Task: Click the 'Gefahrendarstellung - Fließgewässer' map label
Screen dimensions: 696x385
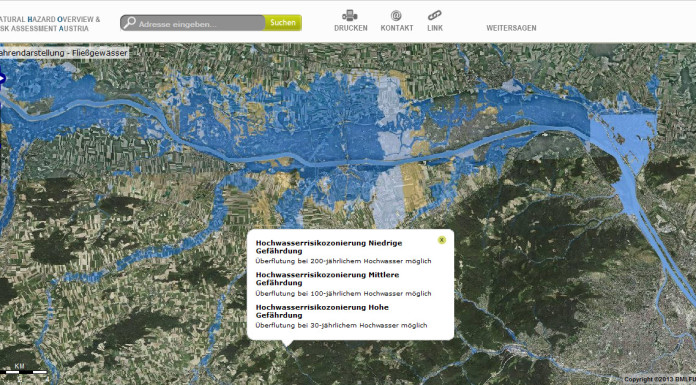Action: coord(64,53)
